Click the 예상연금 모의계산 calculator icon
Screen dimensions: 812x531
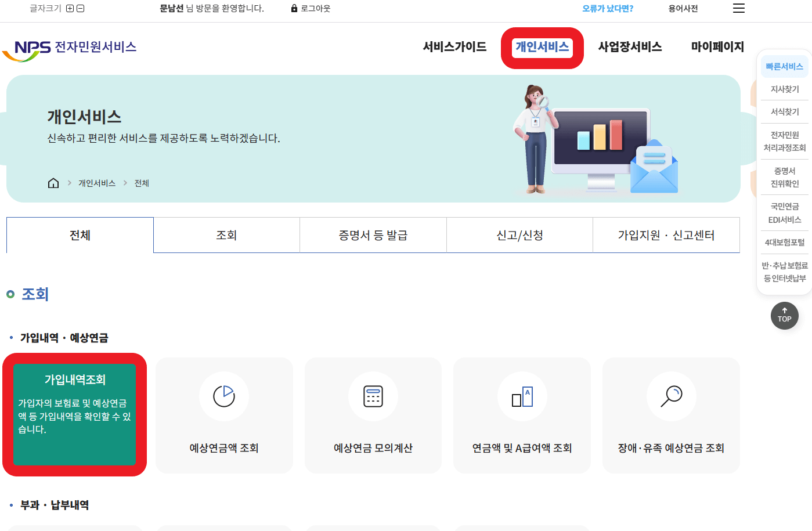[373, 396]
